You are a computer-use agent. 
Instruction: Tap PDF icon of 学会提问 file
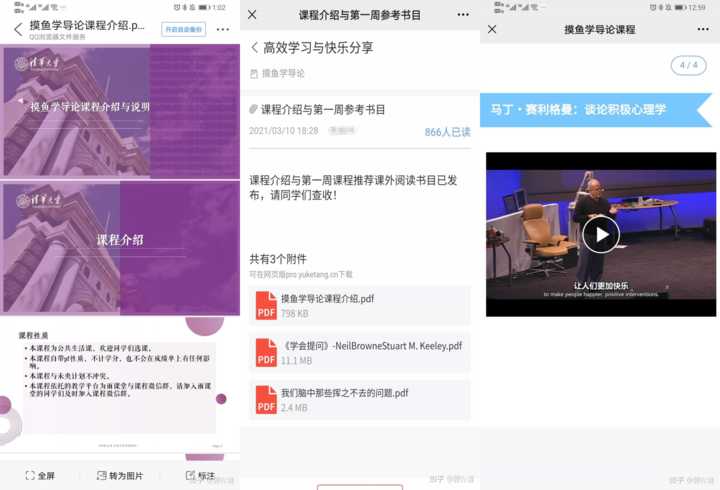click(x=266, y=352)
